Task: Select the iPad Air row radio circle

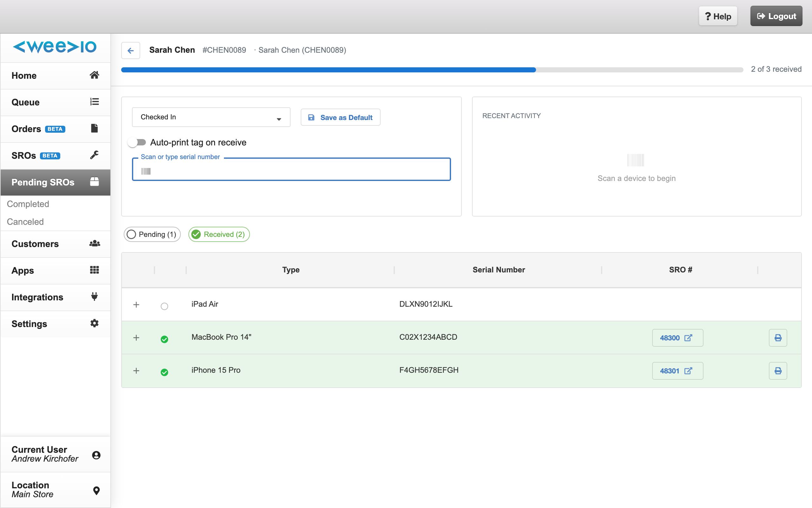Action: pos(164,306)
